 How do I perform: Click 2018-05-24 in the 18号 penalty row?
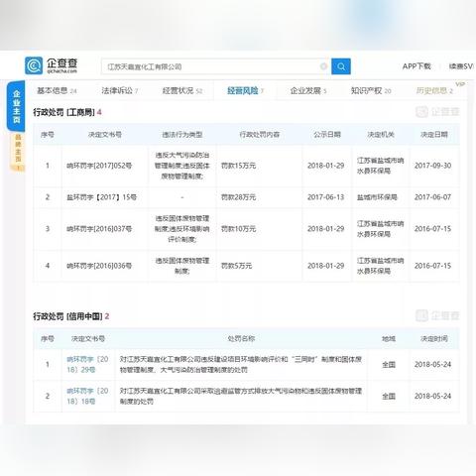(432, 396)
